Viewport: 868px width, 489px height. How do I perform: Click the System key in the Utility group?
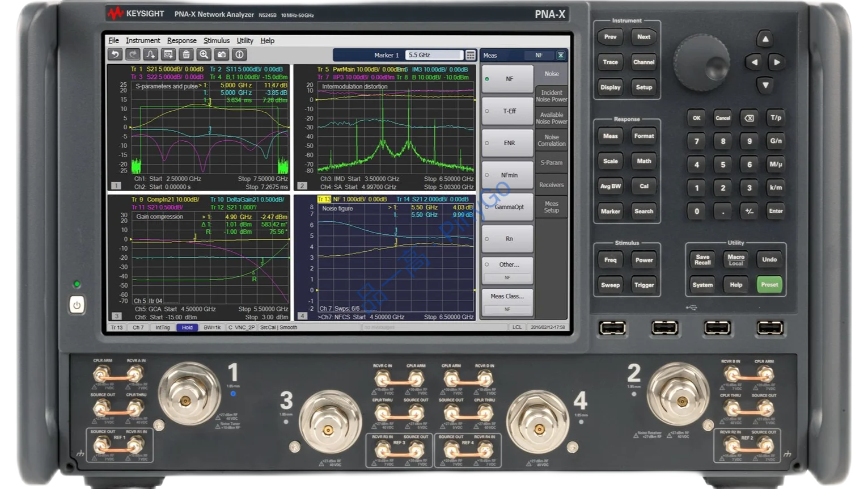tap(702, 285)
